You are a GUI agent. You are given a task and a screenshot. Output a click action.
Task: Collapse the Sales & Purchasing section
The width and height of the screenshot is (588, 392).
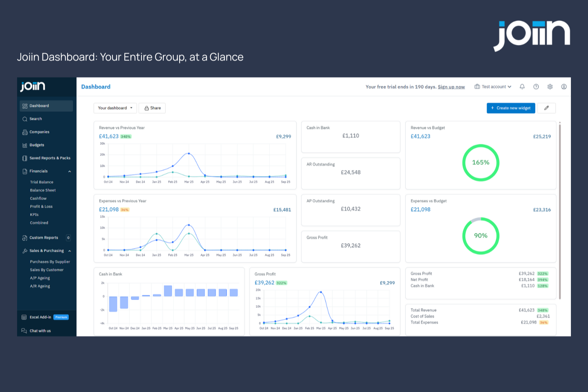pyautogui.click(x=70, y=250)
